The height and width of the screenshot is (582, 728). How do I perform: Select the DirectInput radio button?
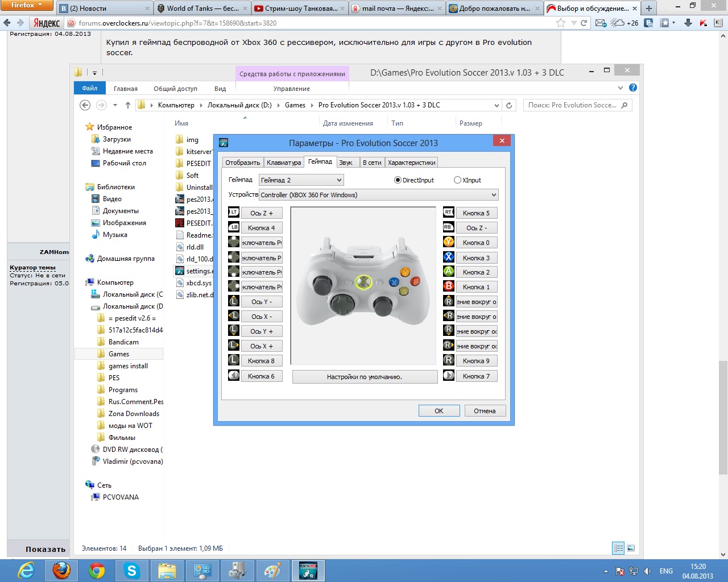pos(398,180)
